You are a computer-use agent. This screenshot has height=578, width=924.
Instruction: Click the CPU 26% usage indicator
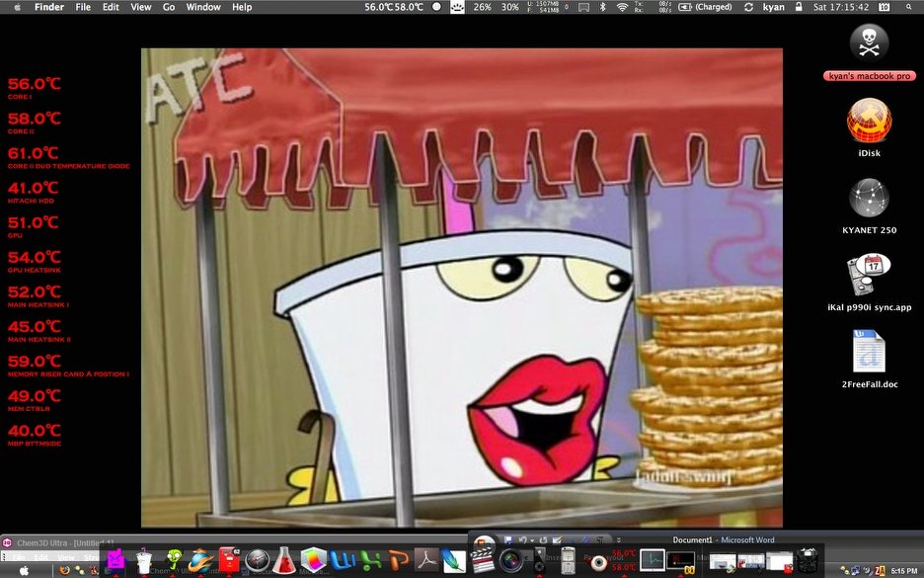(x=482, y=7)
